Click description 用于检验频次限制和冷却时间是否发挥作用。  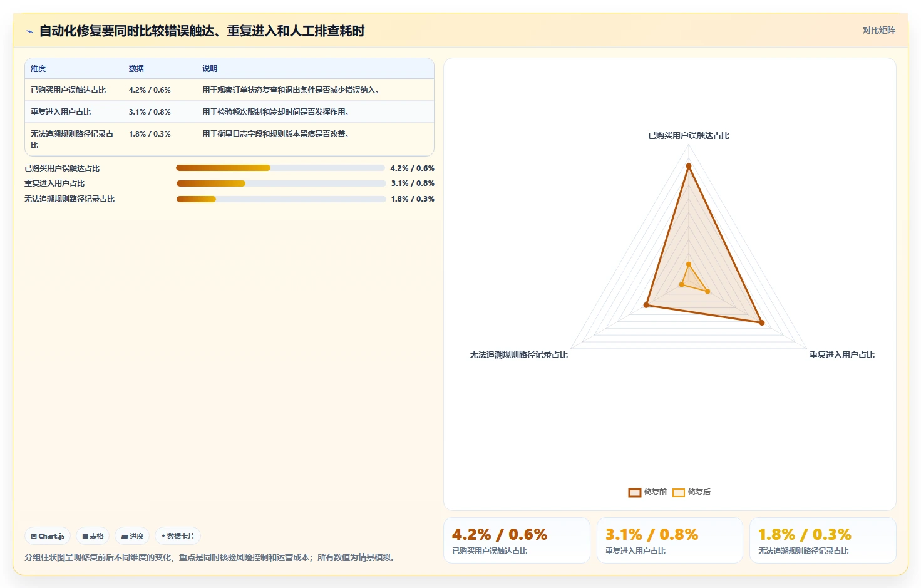pyautogui.click(x=276, y=112)
